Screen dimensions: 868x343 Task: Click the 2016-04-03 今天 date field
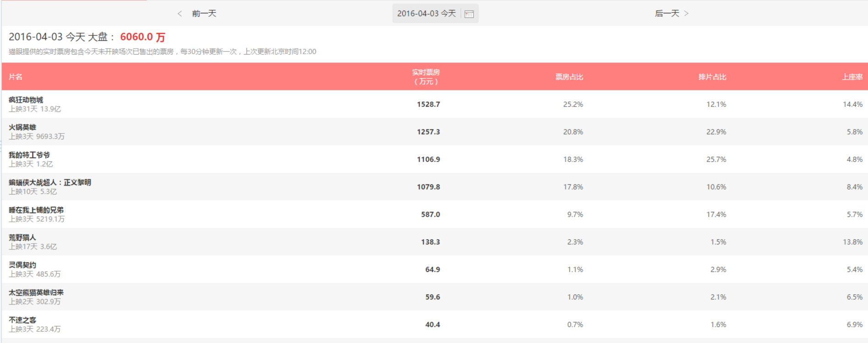pyautogui.click(x=426, y=14)
